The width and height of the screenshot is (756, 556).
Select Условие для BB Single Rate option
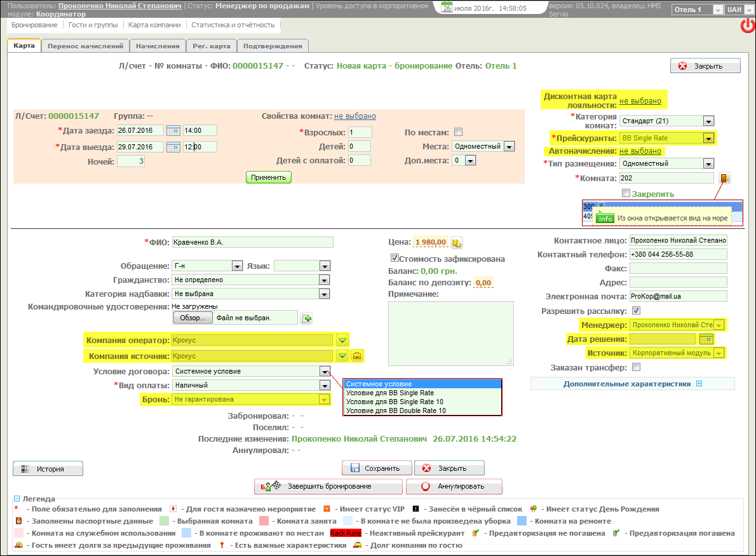(x=389, y=393)
